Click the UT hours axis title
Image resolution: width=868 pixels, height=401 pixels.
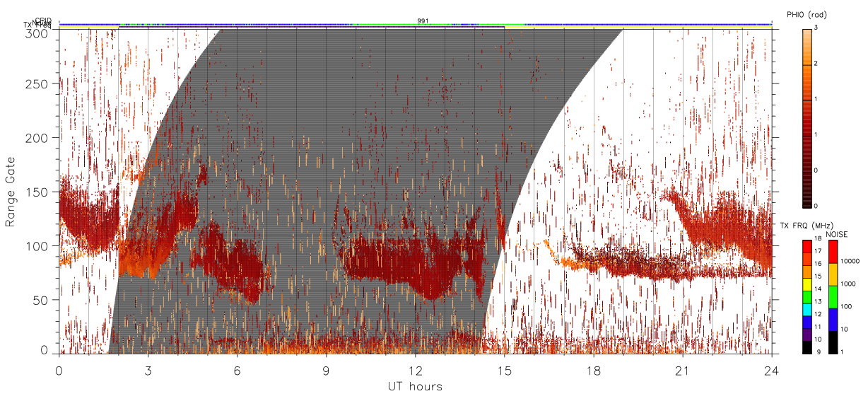(x=415, y=386)
